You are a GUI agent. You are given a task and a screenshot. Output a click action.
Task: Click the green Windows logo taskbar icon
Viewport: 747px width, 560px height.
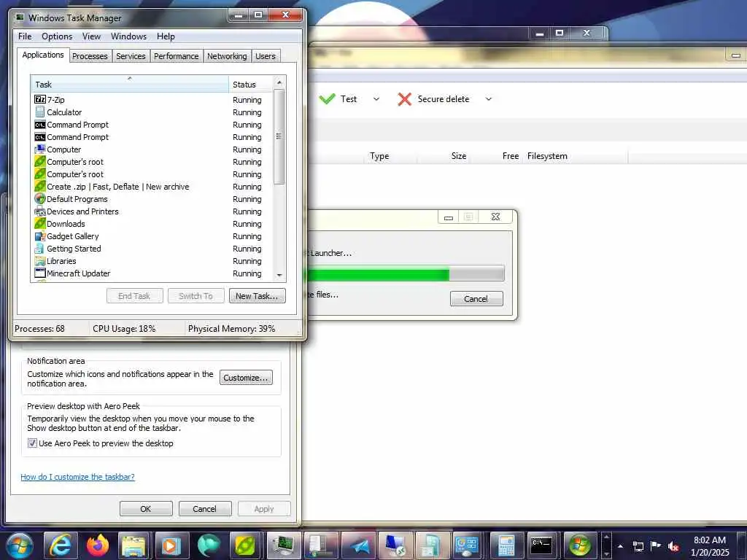point(580,545)
